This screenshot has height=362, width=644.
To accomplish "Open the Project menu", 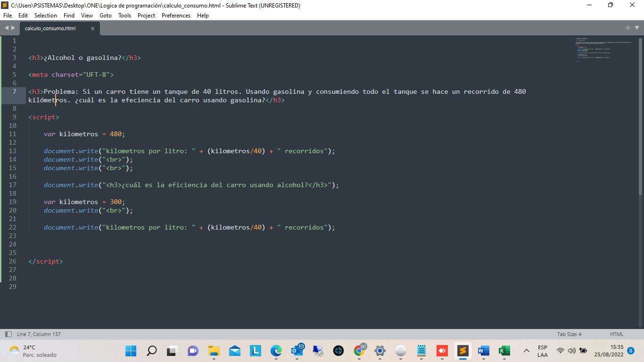I will [x=147, y=15].
